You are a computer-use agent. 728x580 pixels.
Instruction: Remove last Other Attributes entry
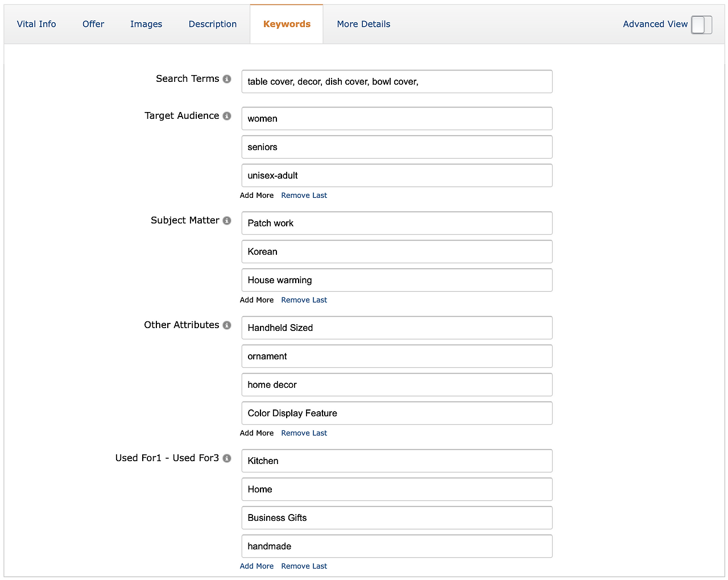click(304, 433)
